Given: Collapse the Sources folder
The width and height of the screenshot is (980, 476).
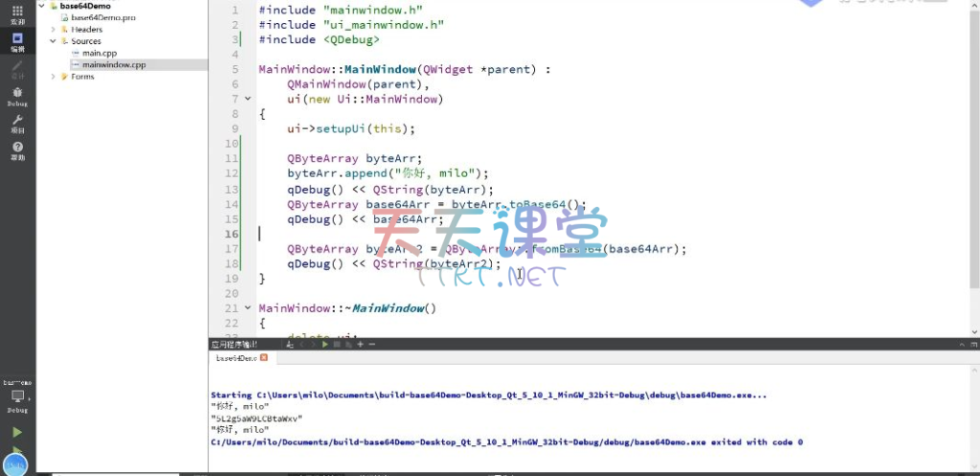Looking at the screenshot, I should click(54, 41).
